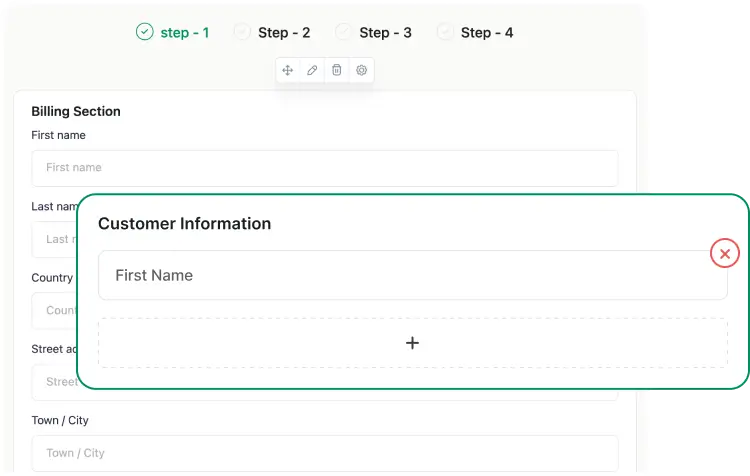Click the faded check circle beside Step 2
Viewport: 750px width, 476px height.
pyautogui.click(x=242, y=32)
